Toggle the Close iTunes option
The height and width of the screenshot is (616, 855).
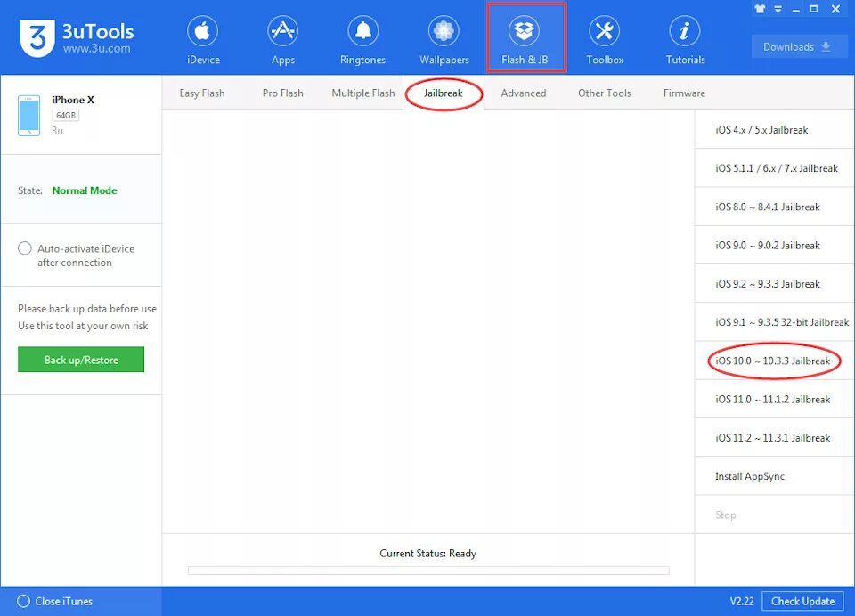pos(23,601)
